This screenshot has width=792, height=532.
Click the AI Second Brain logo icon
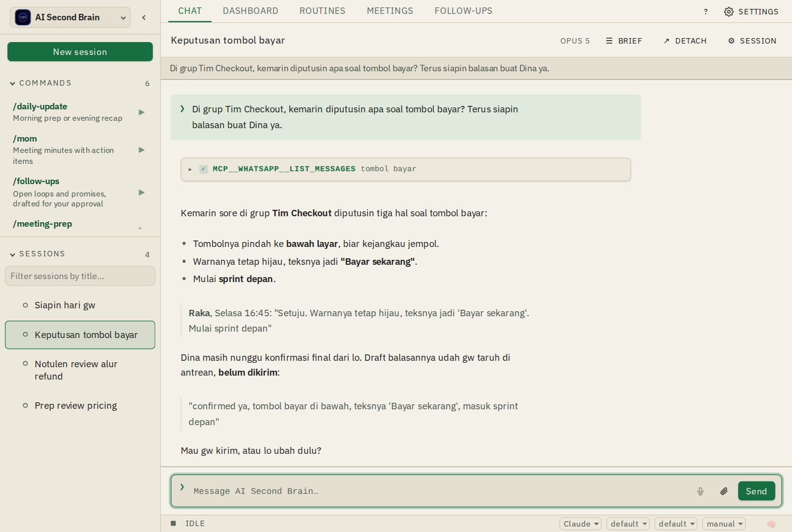[x=23, y=17]
